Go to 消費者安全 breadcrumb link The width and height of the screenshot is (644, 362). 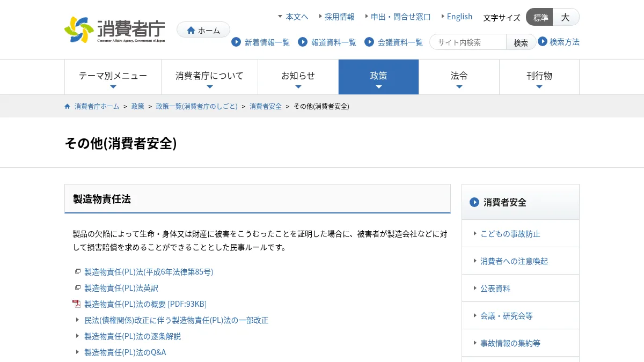266,106
